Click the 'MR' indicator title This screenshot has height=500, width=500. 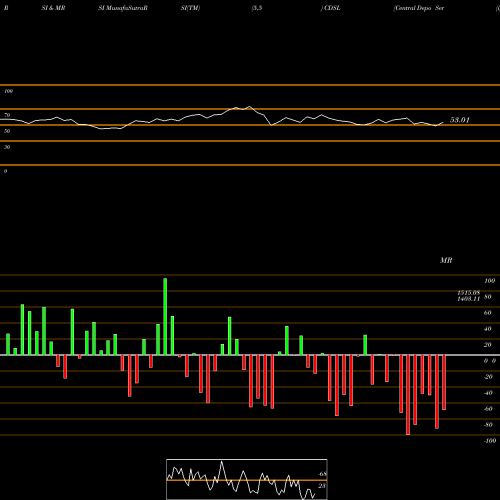point(446,260)
